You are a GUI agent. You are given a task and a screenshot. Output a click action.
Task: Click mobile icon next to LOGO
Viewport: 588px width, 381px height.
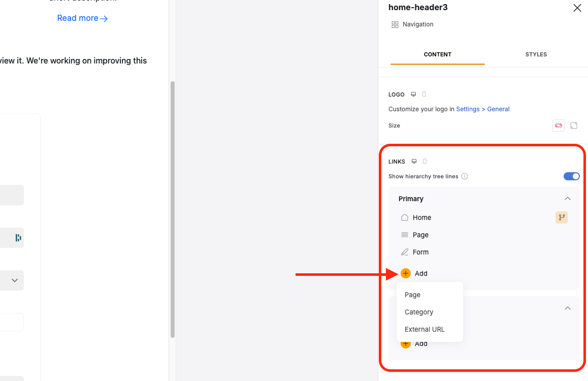pyautogui.click(x=424, y=94)
